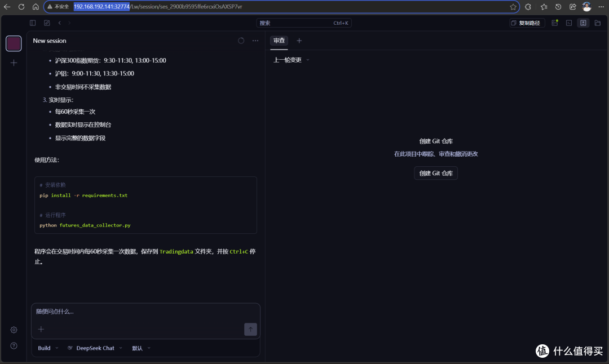
Task: Select the purple project tile in sidebar
Action: tap(14, 43)
